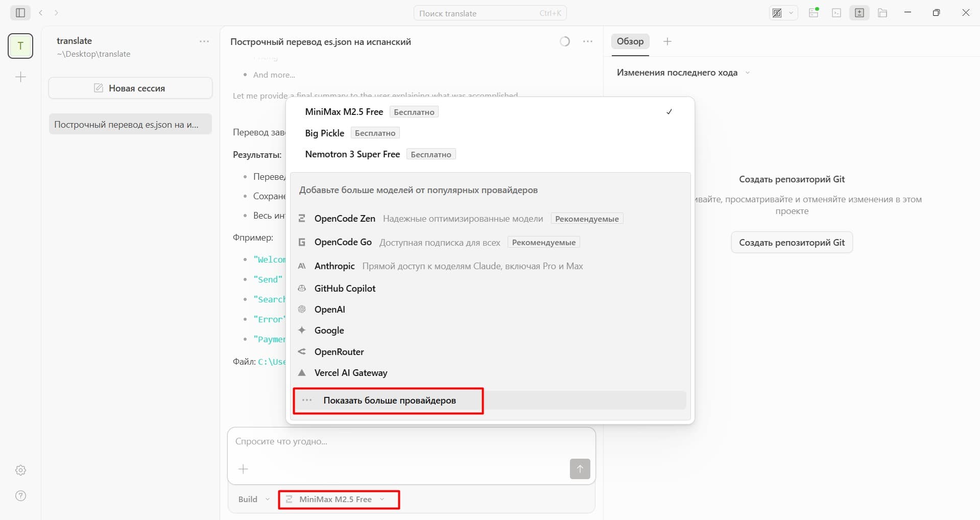Select the MiniMax M2.5 Free model
The width and height of the screenshot is (980, 520).
(x=490, y=112)
